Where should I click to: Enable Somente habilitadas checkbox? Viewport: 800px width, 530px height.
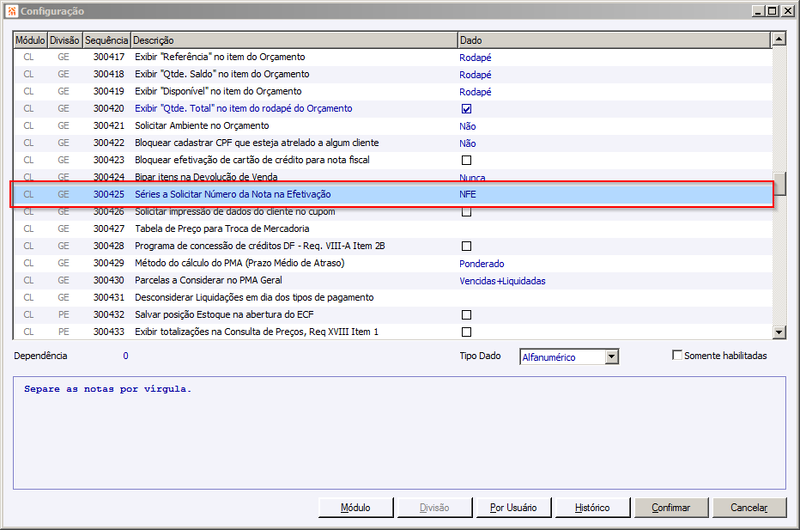pos(677,355)
